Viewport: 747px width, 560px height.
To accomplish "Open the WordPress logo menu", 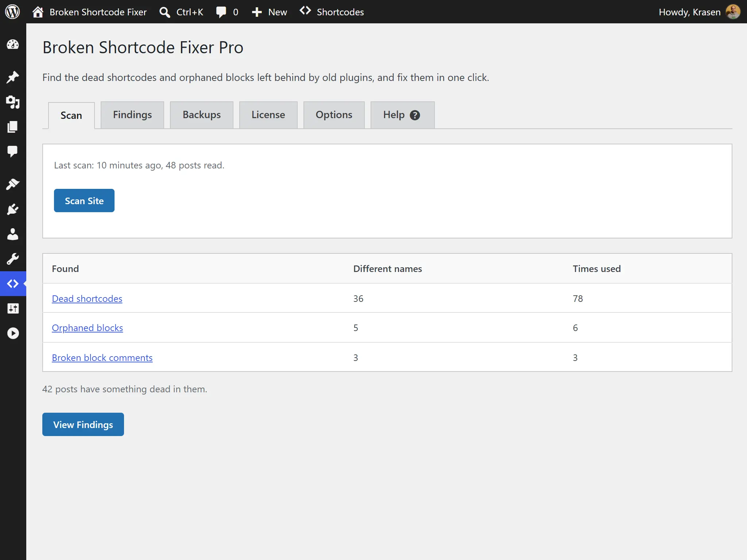I will pyautogui.click(x=12, y=12).
